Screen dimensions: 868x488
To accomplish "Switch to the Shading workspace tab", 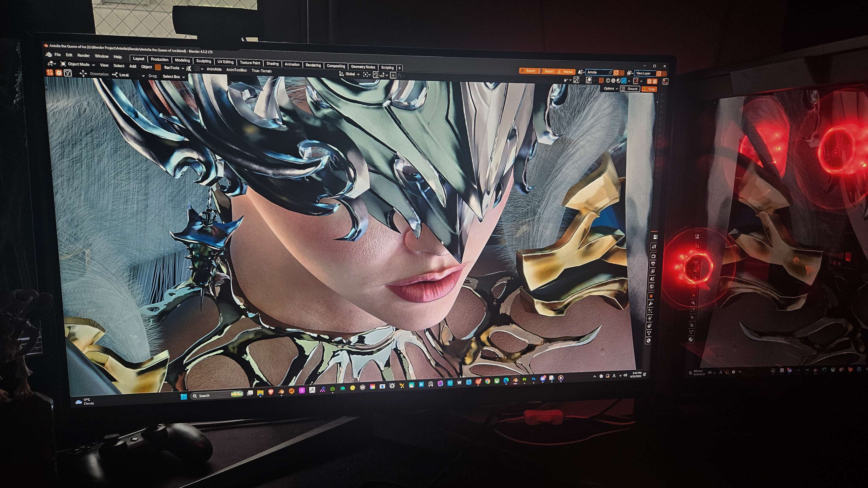I will (272, 63).
